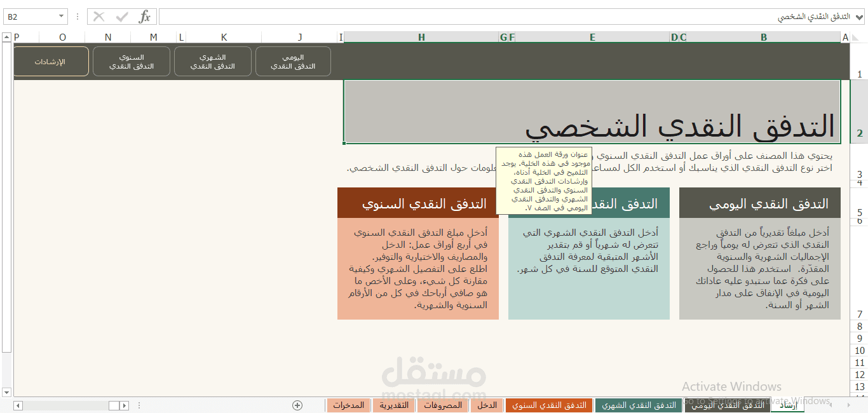Click the horizontal scrollbar thumb
The image size is (868, 413).
click(114, 405)
